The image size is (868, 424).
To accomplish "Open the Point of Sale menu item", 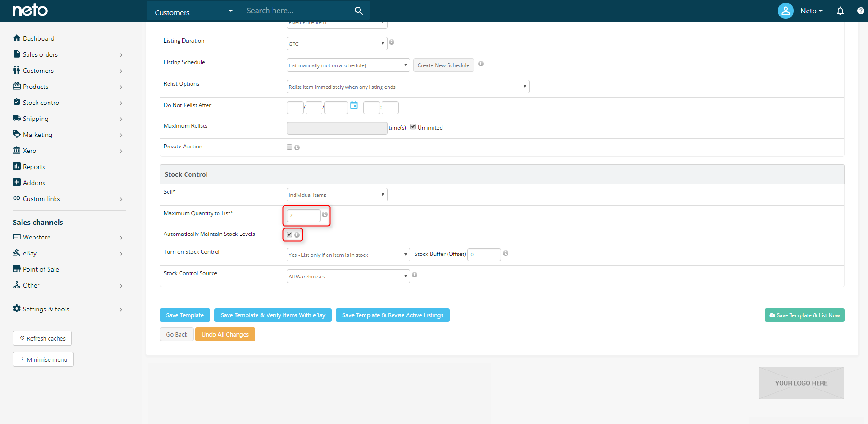I will click(41, 269).
